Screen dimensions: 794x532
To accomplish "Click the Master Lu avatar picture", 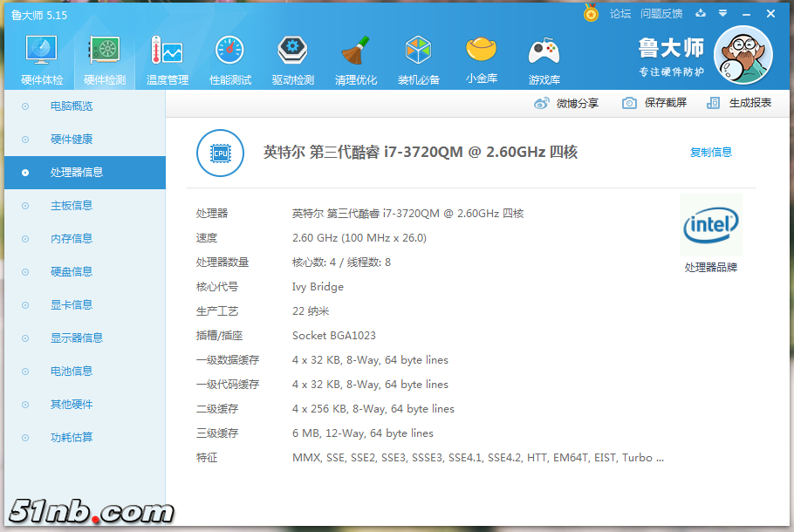I will 743,55.
